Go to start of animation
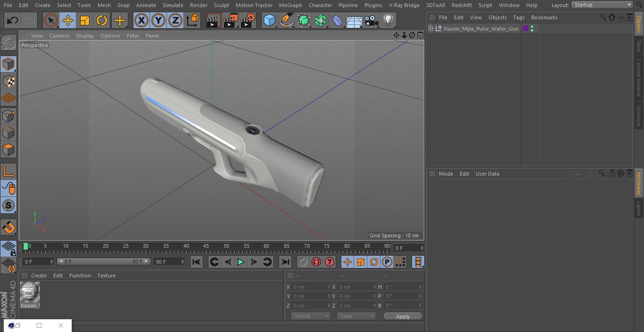The height and width of the screenshot is (332, 644). [197, 262]
